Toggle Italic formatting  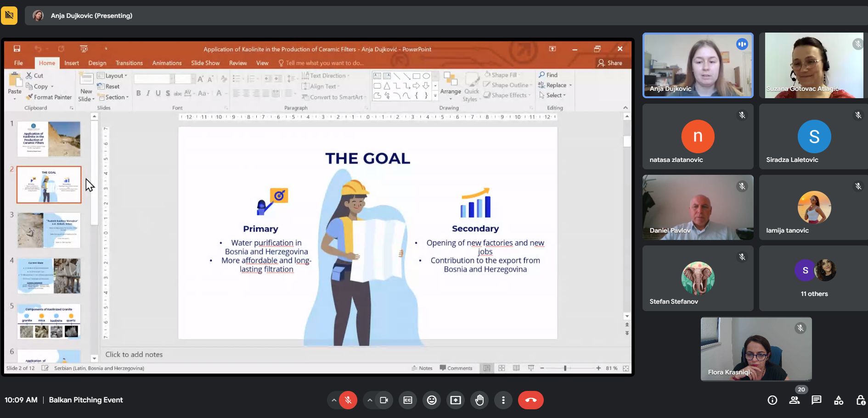[148, 93]
